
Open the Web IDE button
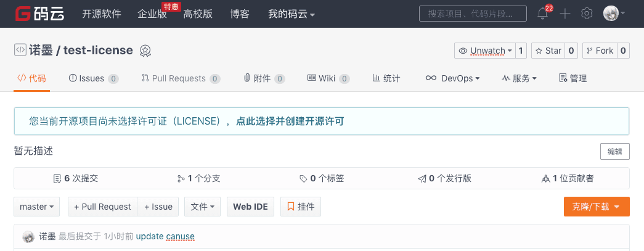point(250,207)
